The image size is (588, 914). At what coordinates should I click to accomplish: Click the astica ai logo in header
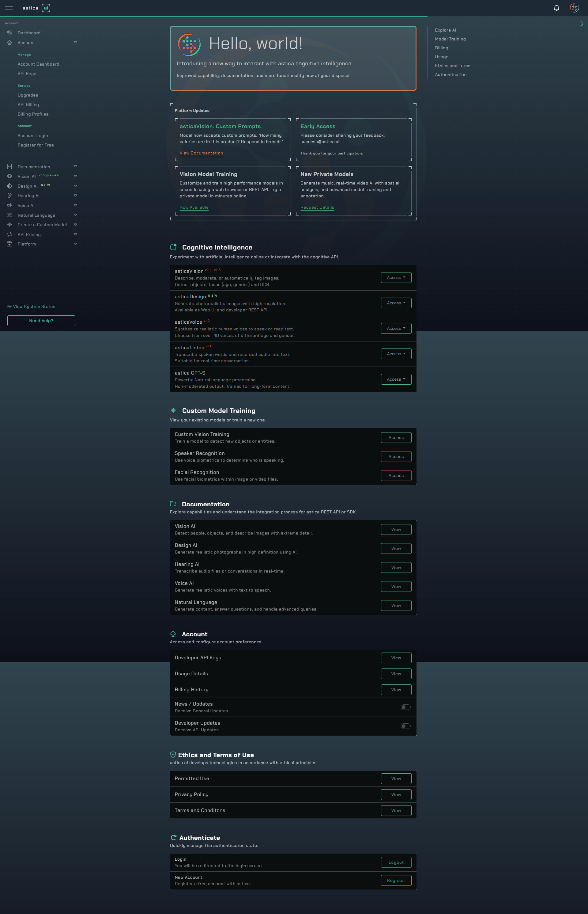36,8
